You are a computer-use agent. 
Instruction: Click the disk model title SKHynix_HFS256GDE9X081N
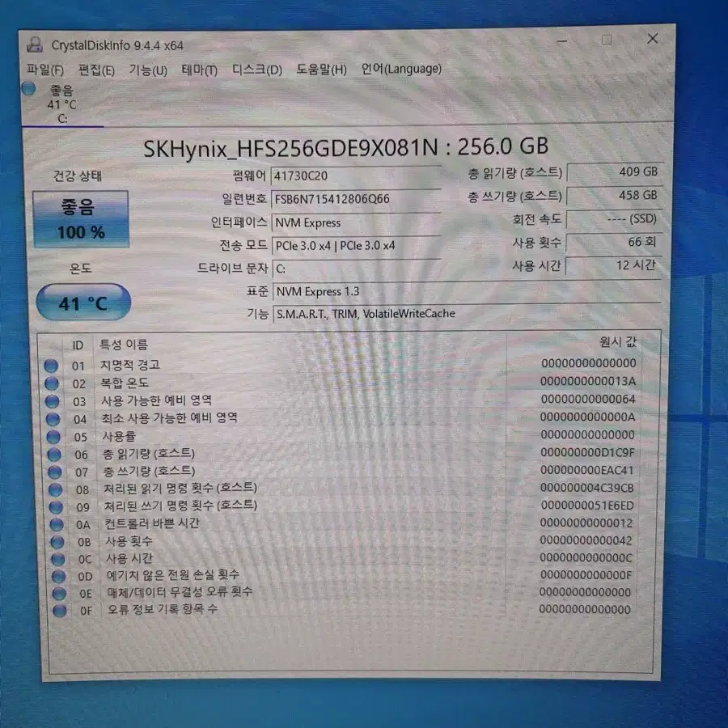[x=290, y=149]
